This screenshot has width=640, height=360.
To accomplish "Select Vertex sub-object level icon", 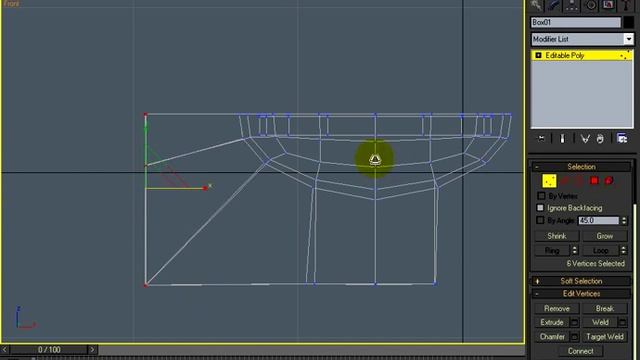I will [549, 181].
